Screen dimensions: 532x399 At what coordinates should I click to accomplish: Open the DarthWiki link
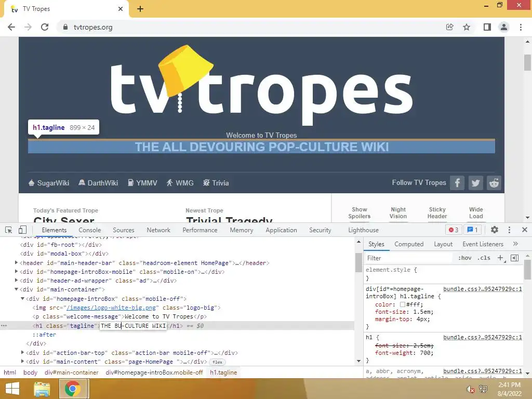click(x=98, y=183)
